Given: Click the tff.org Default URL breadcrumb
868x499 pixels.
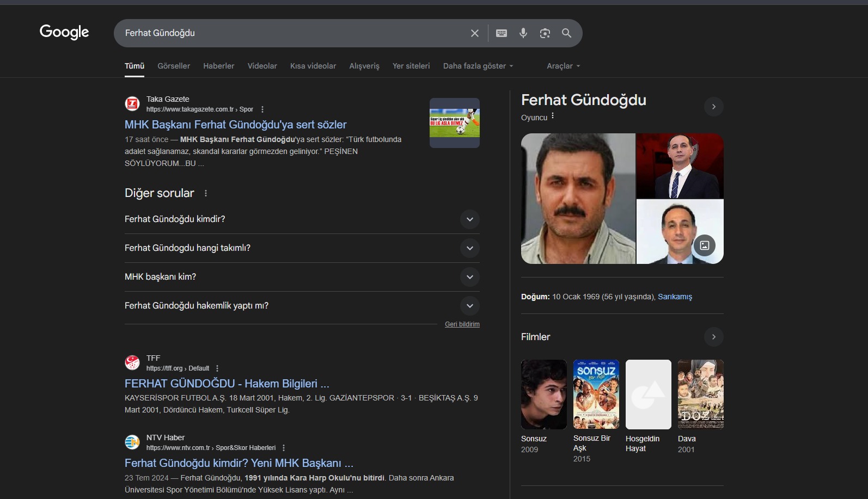Looking at the screenshot, I should (x=178, y=368).
